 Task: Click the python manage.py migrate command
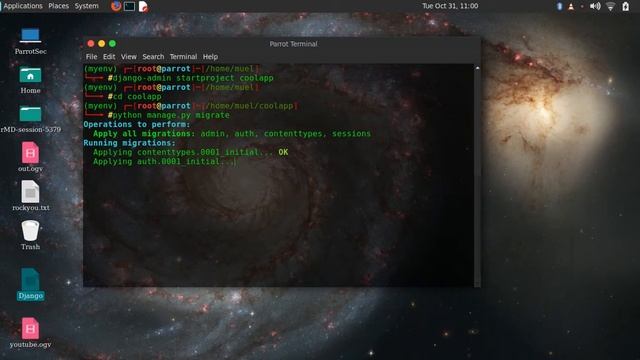click(x=171, y=115)
